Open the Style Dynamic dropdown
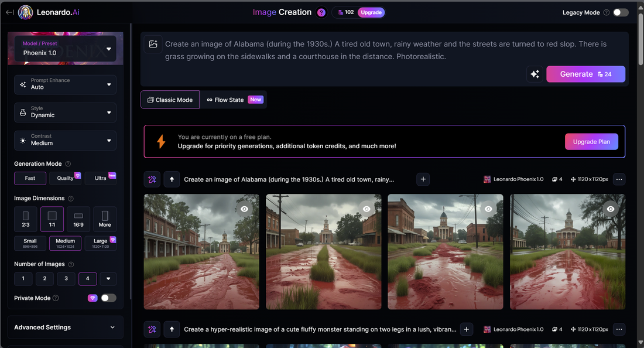The width and height of the screenshot is (644, 348). tap(66, 112)
